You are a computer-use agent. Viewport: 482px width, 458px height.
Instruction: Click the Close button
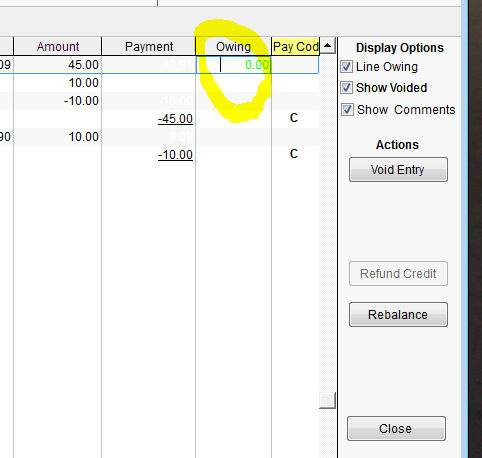click(x=396, y=429)
